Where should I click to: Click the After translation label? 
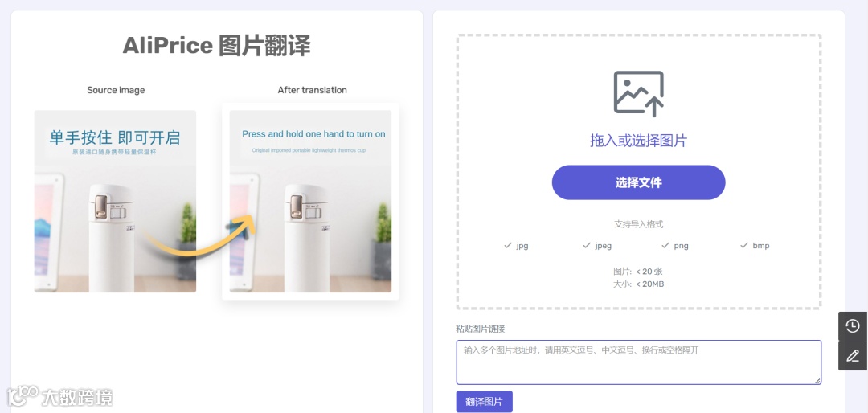(312, 90)
